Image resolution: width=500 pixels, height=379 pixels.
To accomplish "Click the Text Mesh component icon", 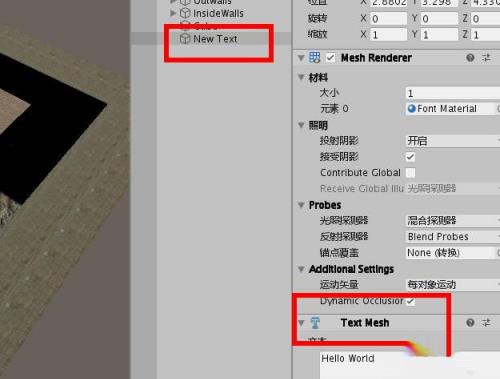I will [315, 323].
